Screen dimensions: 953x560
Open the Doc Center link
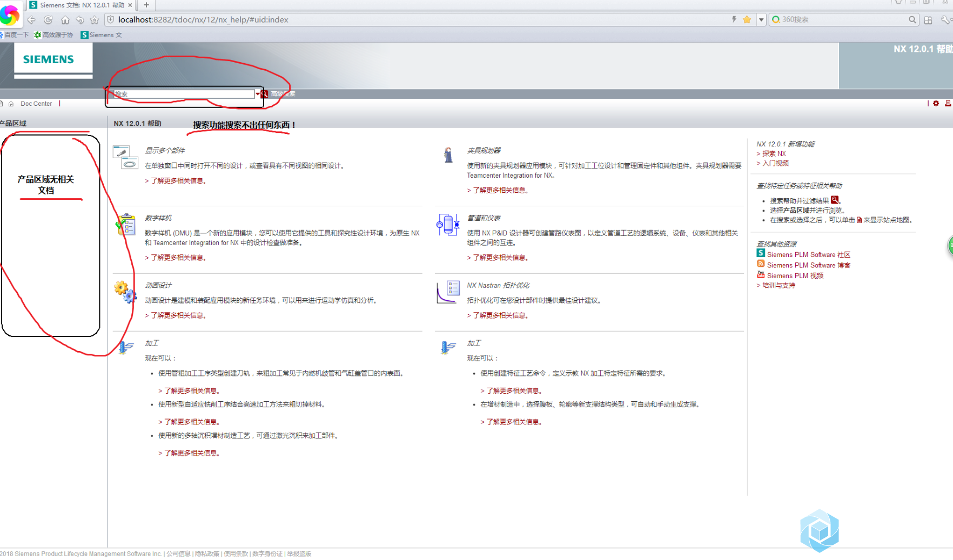pos(36,104)
